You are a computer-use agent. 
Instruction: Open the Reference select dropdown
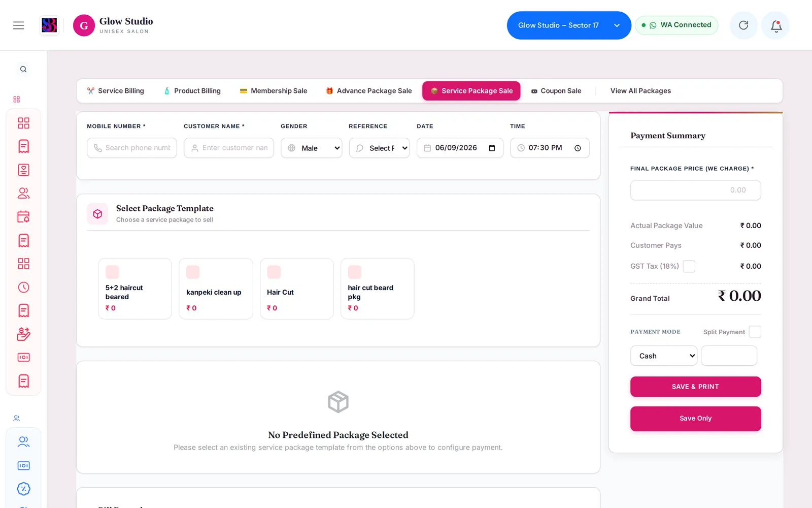tap(379, 148)
